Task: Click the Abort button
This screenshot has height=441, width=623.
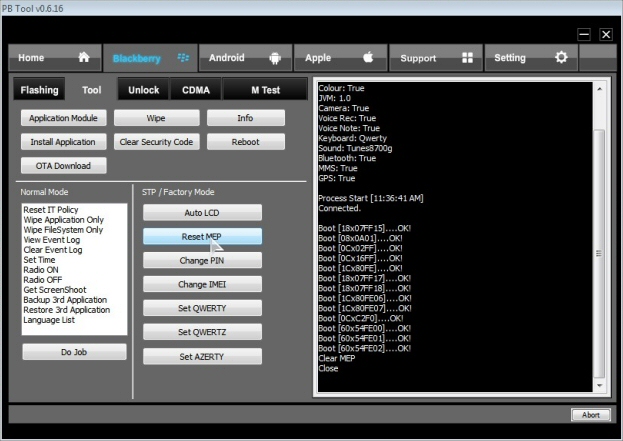Action: point(591,415)
